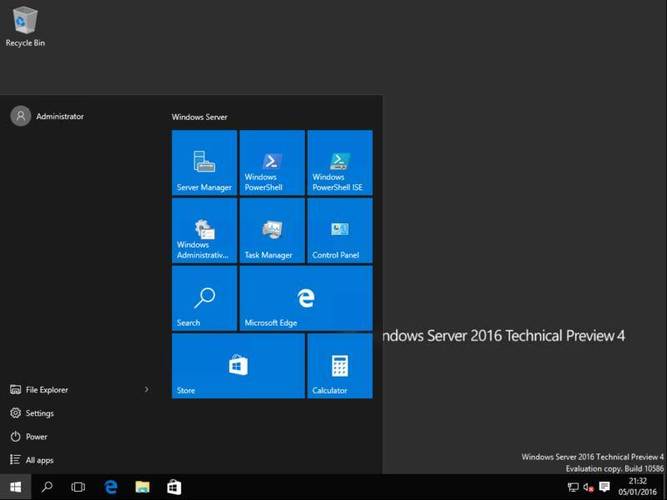667x500 pixels.
Task: Expand File Explorer jump list arrow
Action: click(147, 389)
